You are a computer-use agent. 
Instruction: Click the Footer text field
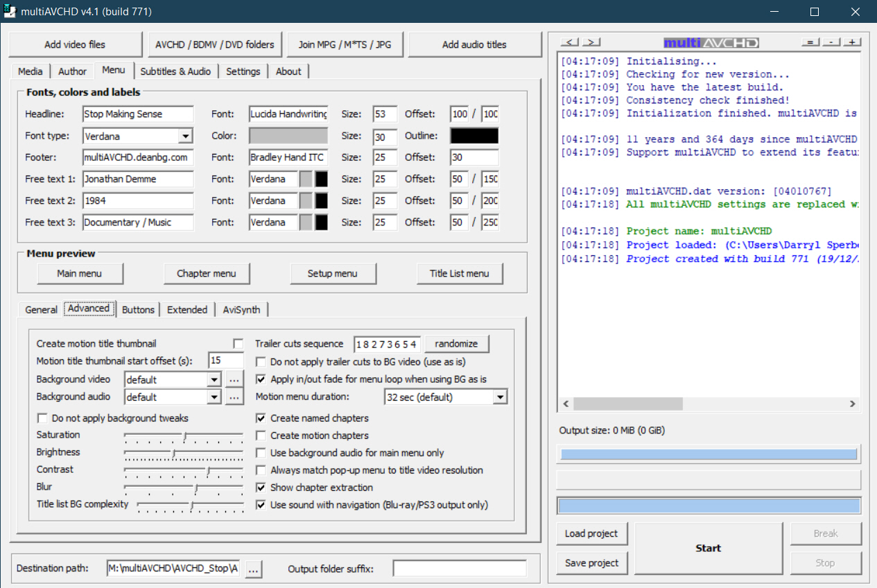click(x=138, y=157)
